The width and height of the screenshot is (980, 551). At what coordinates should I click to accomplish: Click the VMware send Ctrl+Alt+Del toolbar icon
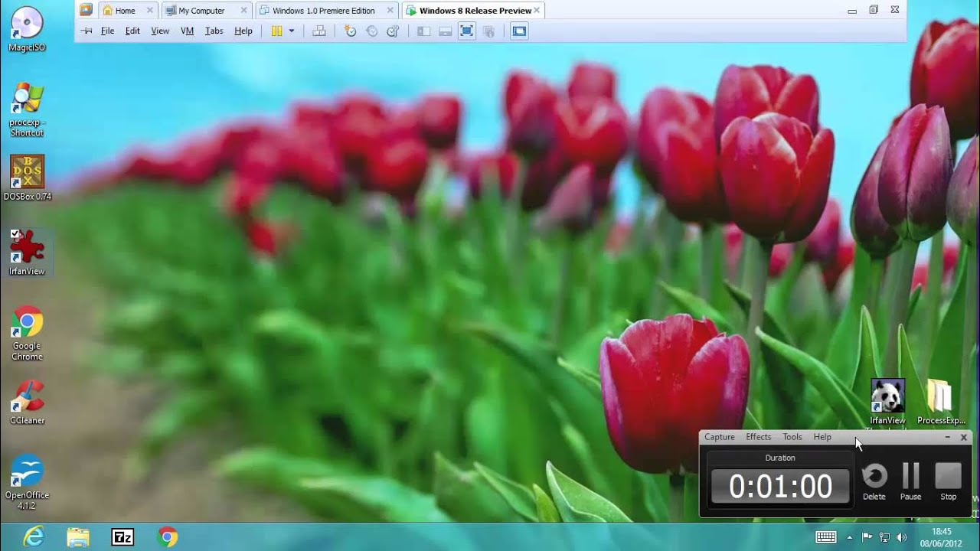pos(319,31)
